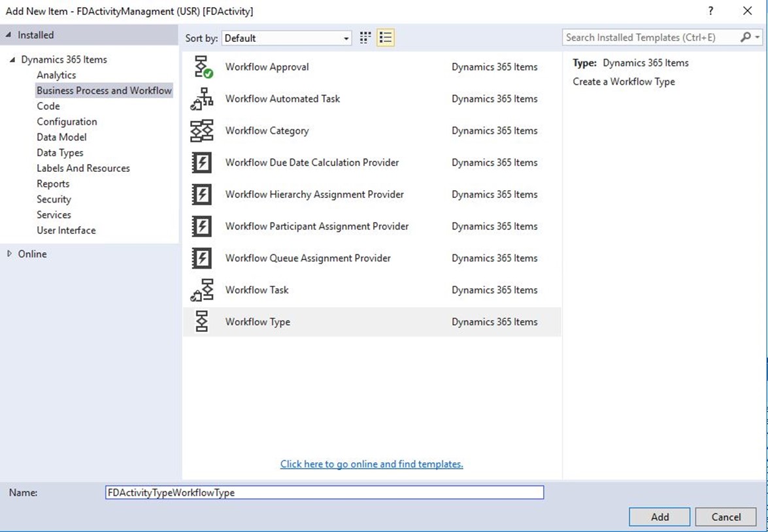Viewport: 768px width, 532px height.
Task: Select the Analytics category
Action: pos(56,75)
